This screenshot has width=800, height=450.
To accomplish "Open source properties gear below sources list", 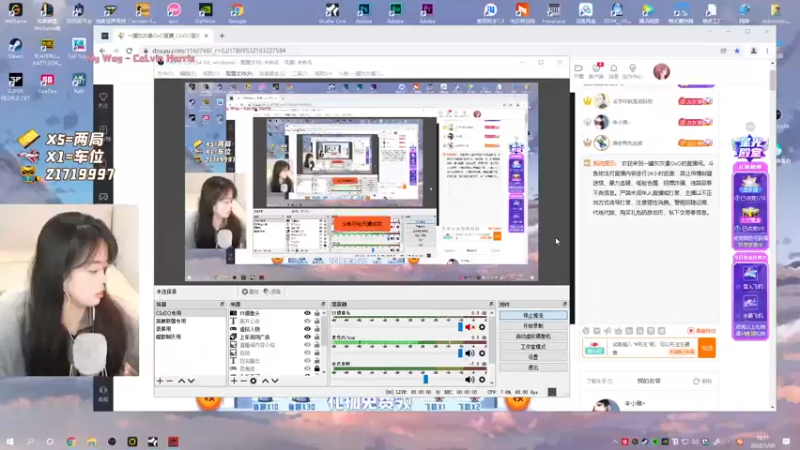I will click(253, 381).
